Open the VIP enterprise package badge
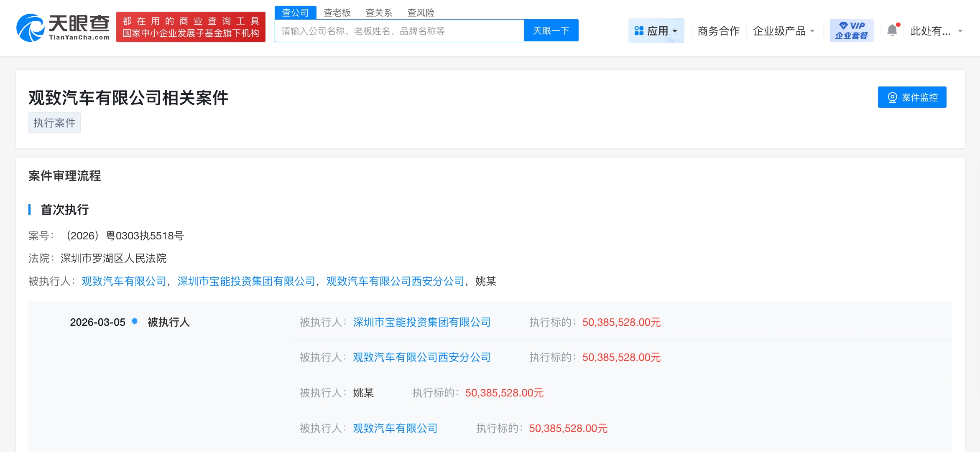This screenshot has height=452, width=980. point(851,30)
